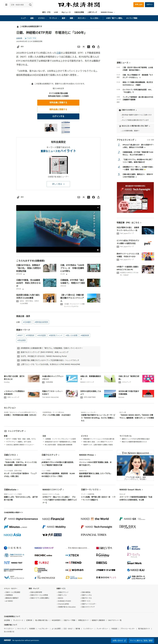
Task: Click bottom share/export icon
Action: [x=98, y=197]
